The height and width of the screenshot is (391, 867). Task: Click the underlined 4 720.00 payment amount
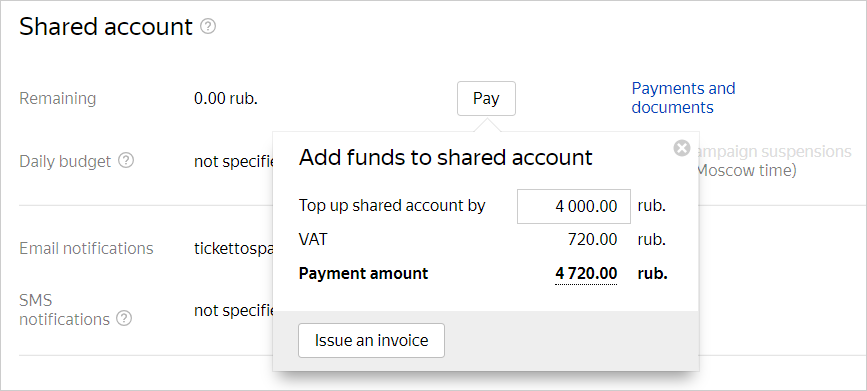click(x=586, y=273)
